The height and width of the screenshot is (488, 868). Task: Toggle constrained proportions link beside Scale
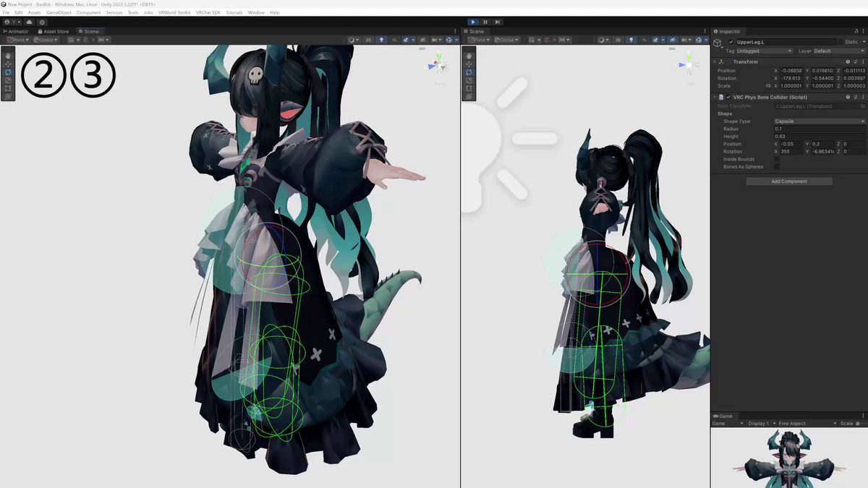tap(768, 85)
